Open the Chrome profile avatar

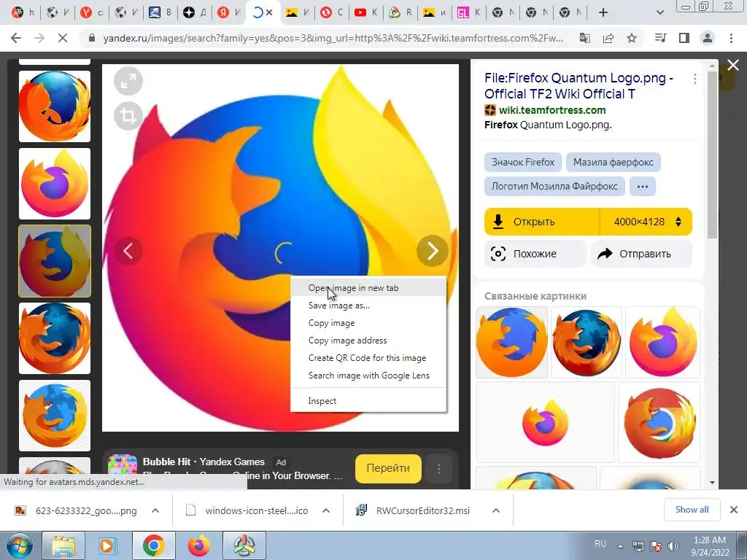pos(708,39)
